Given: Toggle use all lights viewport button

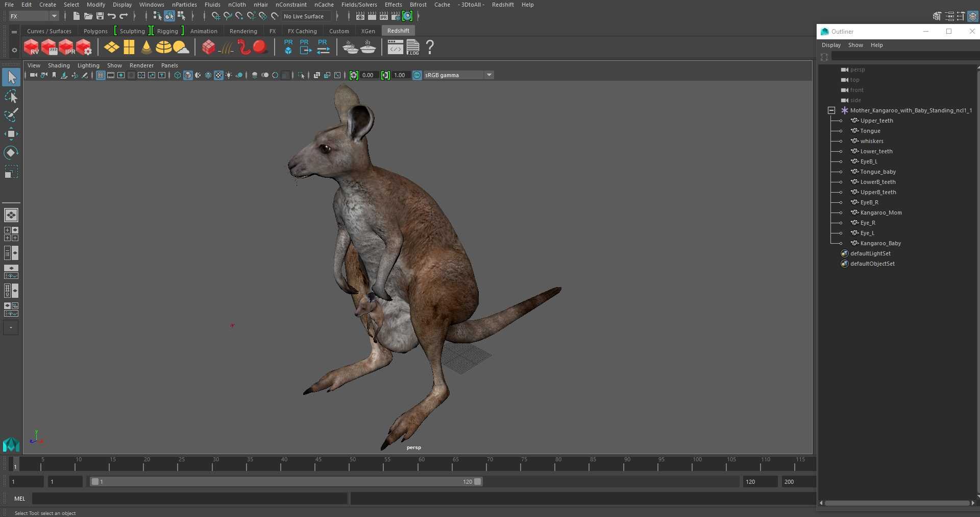Looking at the screenshot, I should [x=229, y=75].
